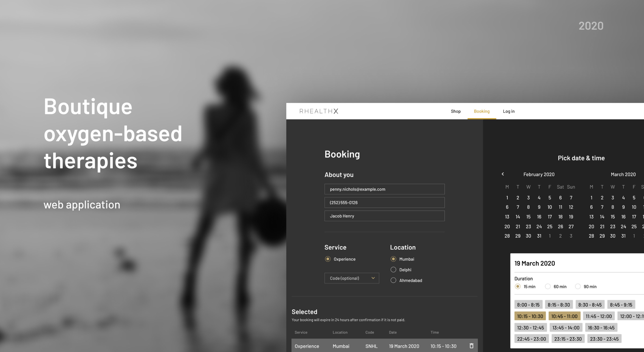644x352 pixels.
Task: Select March 9 in the calendar
Action: [x=623, y=207]
